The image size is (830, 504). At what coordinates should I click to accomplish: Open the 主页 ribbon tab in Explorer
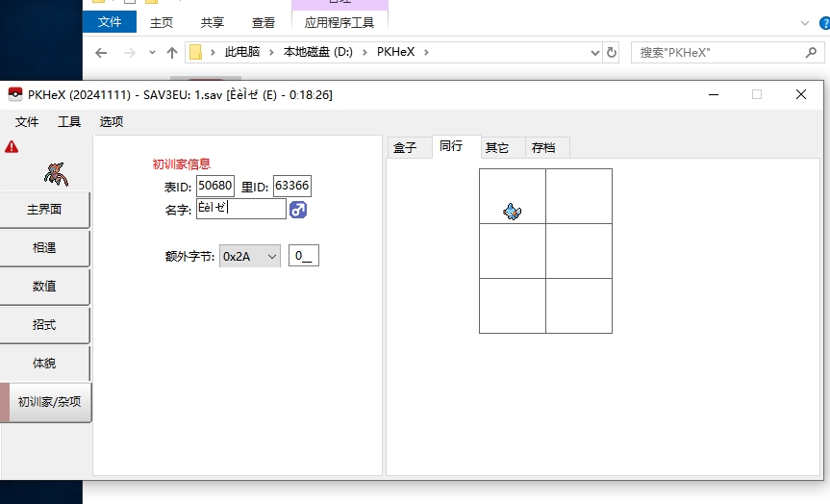162,23
